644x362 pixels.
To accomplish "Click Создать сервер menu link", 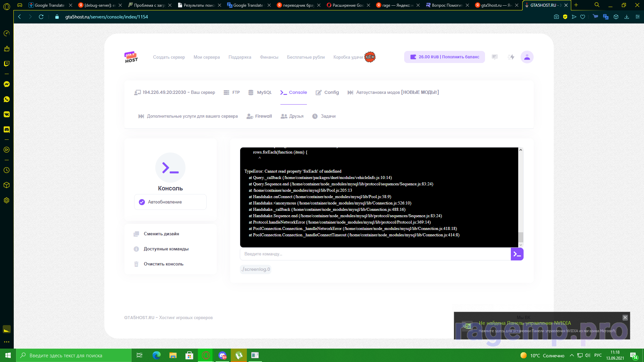I will coord(169,57).
